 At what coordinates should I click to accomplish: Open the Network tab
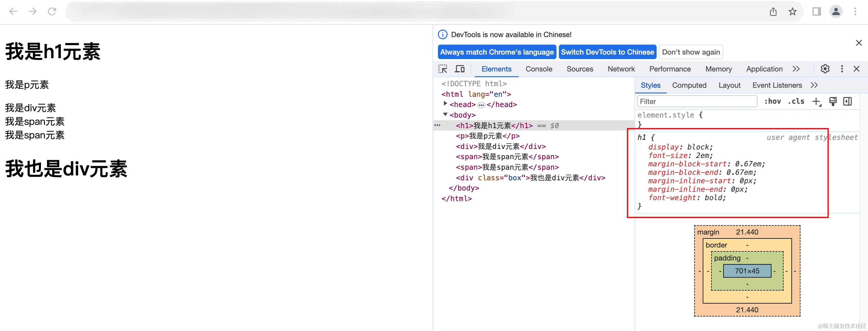621,69
